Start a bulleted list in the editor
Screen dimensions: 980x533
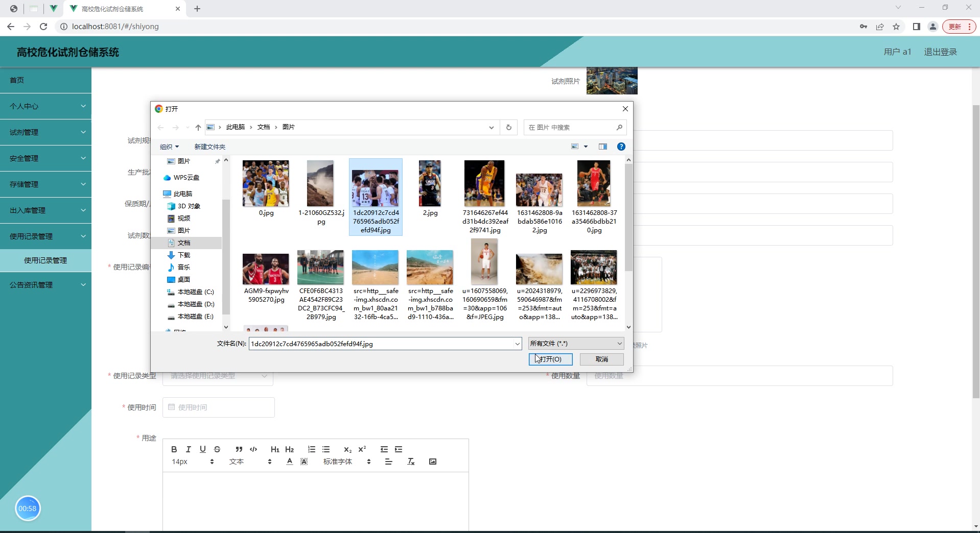click(326, 449)
